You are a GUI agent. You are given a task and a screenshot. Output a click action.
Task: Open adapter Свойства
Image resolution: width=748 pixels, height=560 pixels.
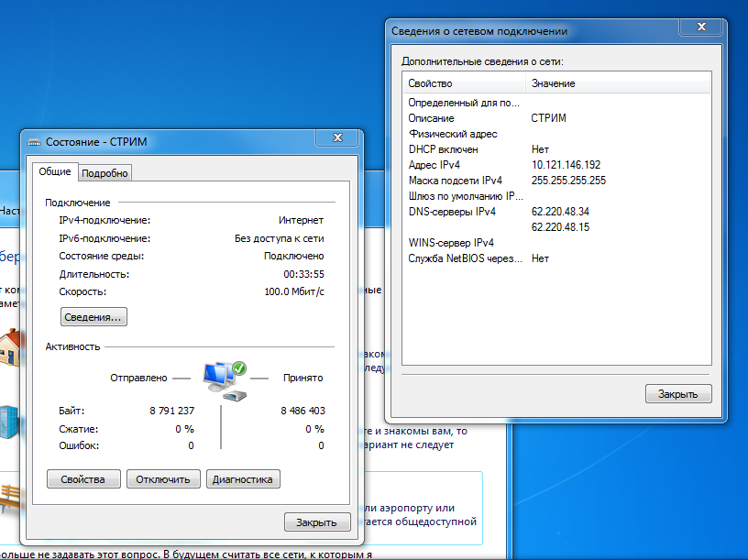[83, 479]
